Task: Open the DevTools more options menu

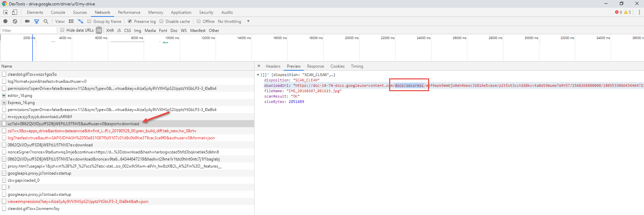Action: click(639, 12)
